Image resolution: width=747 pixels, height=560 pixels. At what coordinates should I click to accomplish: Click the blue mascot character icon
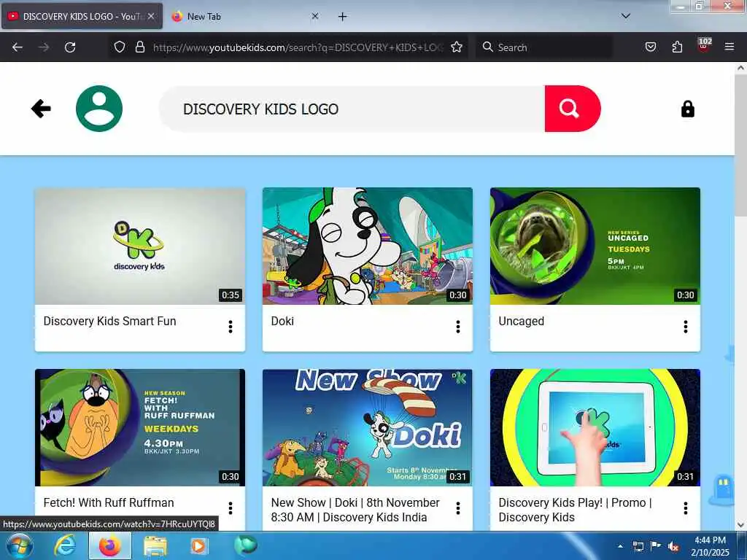pyautogui.click(x=722, y=489)
